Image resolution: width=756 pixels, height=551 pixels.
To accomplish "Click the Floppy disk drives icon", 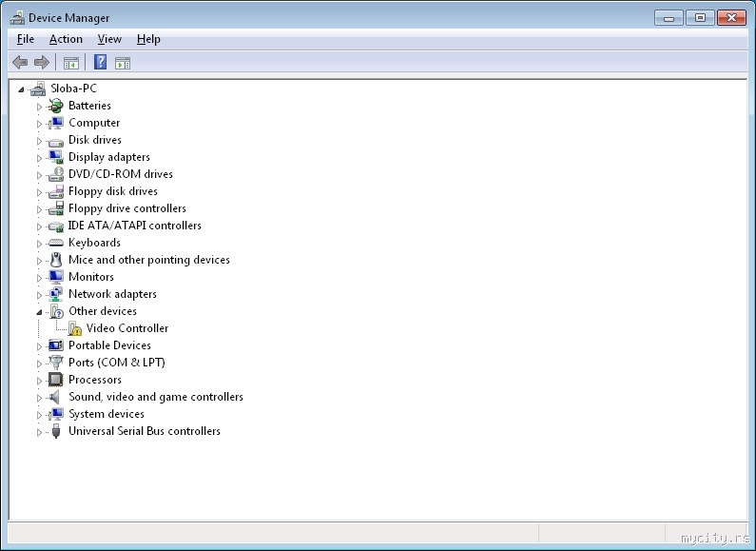I will point(56,191).
